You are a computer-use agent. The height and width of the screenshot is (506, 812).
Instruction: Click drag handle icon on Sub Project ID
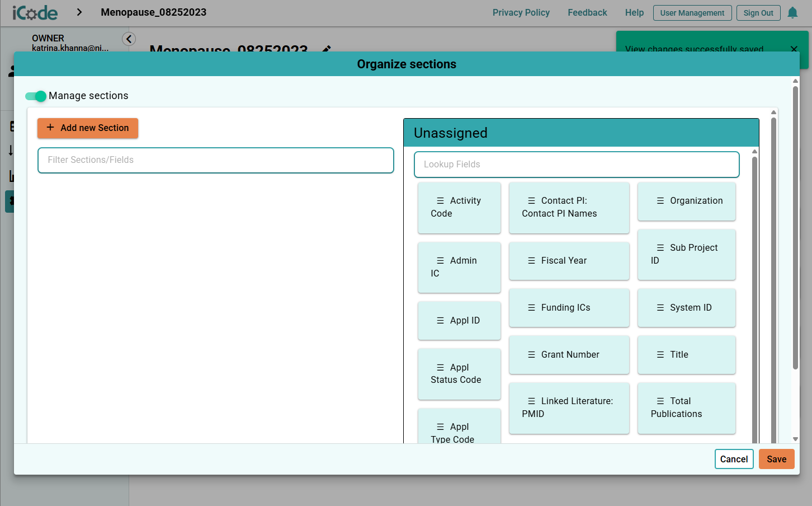(x=660, y=247)
